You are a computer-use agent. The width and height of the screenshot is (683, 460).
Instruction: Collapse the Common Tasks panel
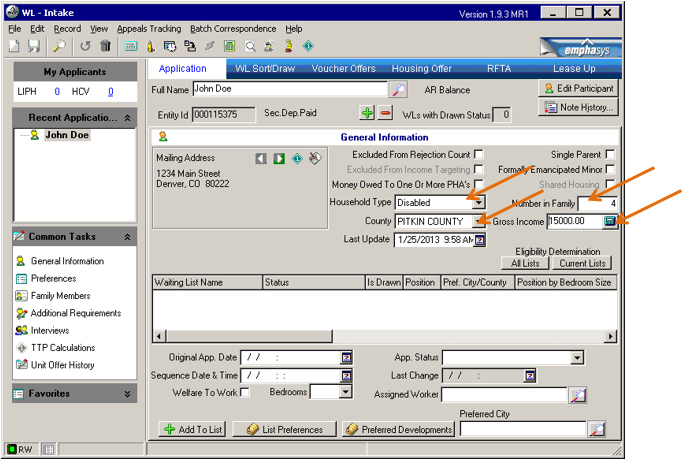coord(127,237)
